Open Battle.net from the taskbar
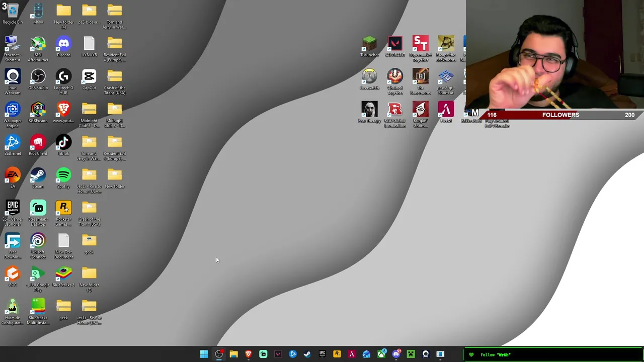Image resolution: width=644 pixels, height=362 pixels. 293,354
